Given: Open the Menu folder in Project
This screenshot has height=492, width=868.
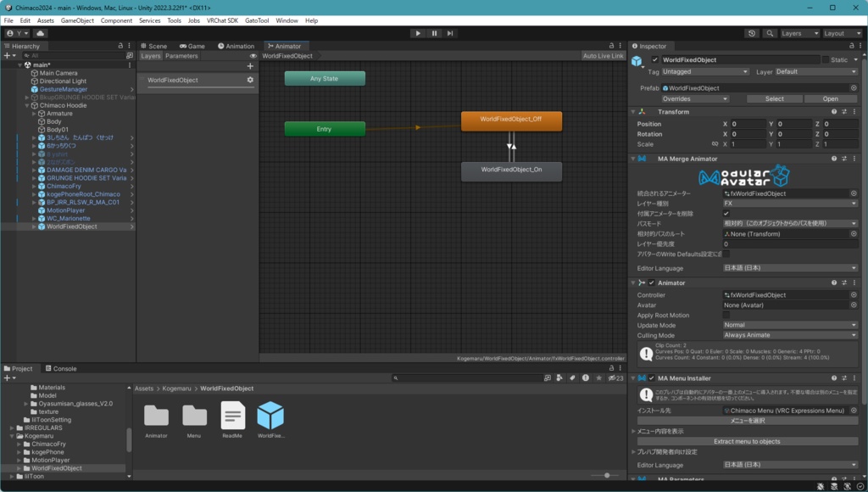Looking at the screenshot, I should click(194, 416).
